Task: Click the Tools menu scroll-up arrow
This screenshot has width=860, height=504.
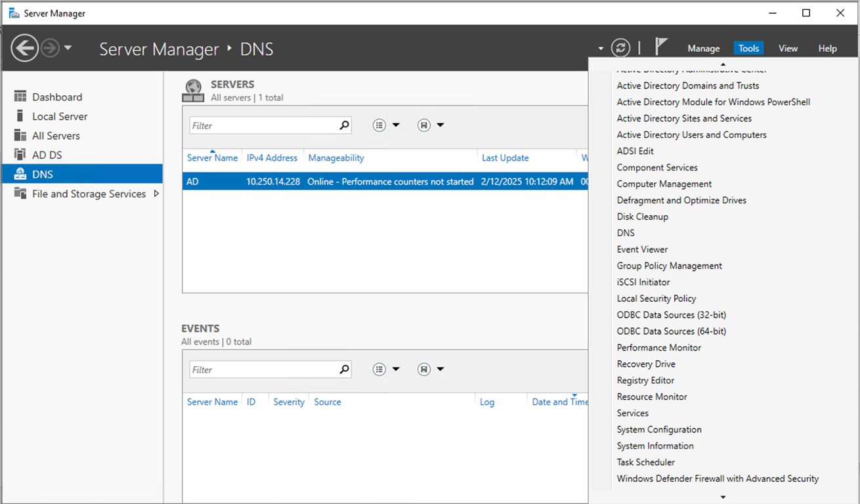Action: (x=723, y=64)
